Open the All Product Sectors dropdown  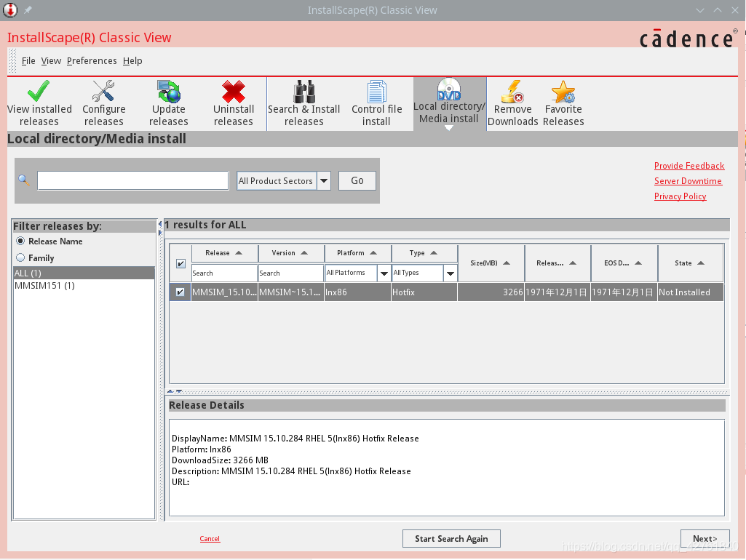324,180
